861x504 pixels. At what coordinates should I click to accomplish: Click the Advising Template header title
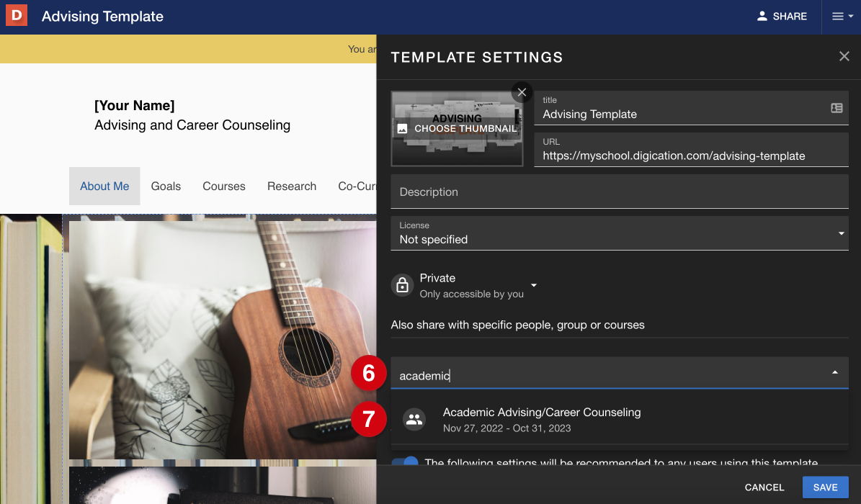click(103, 17)
